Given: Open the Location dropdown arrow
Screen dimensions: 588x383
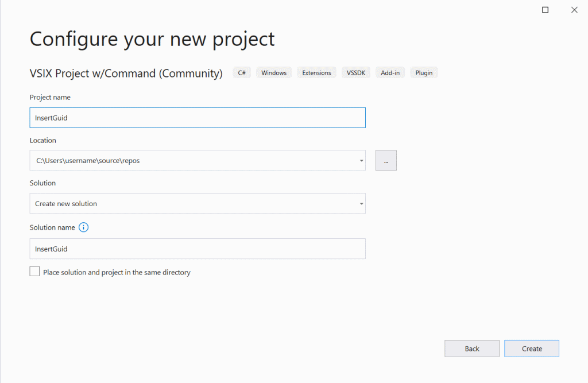Looking at the screenshot, I should (361, 160).
